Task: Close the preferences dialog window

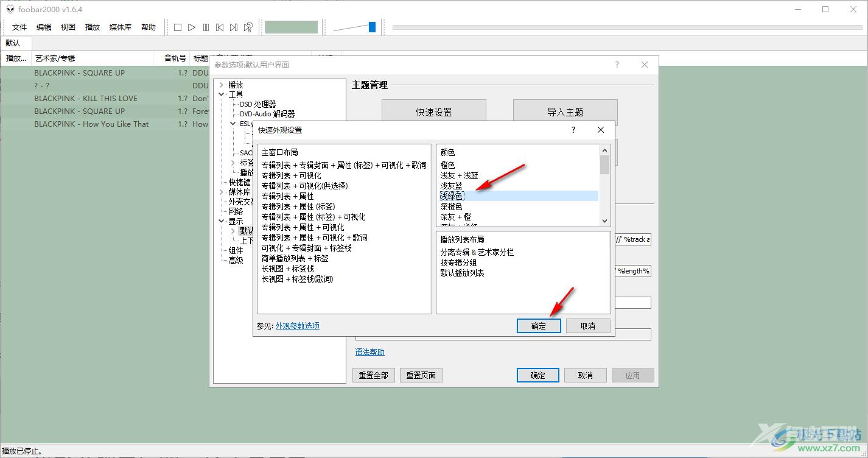Action: tap(645, 65)
